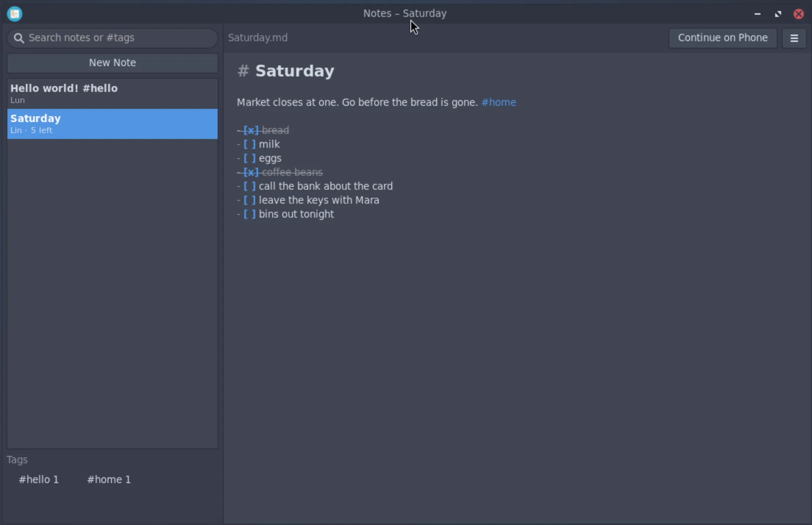Restore the Notes window size

tap(778, 14)
